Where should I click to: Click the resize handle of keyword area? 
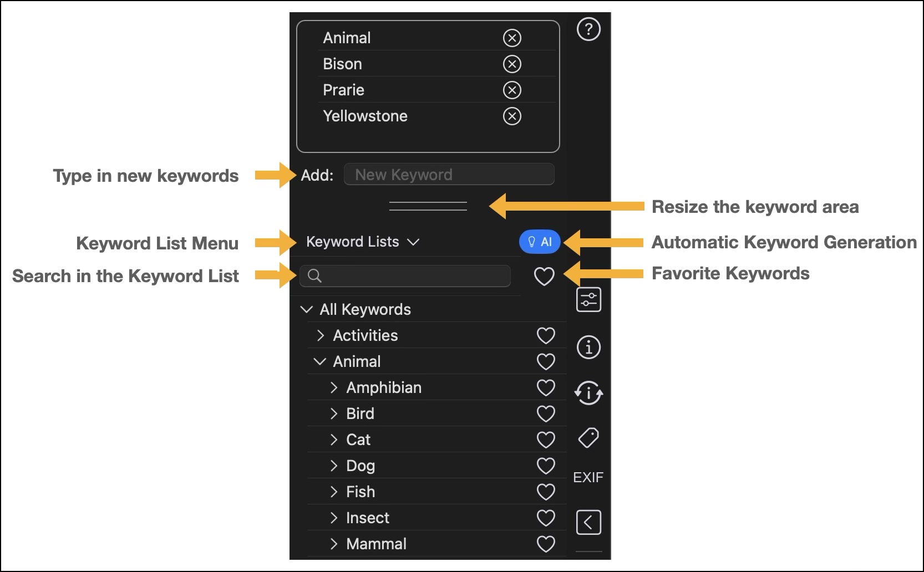428,206
